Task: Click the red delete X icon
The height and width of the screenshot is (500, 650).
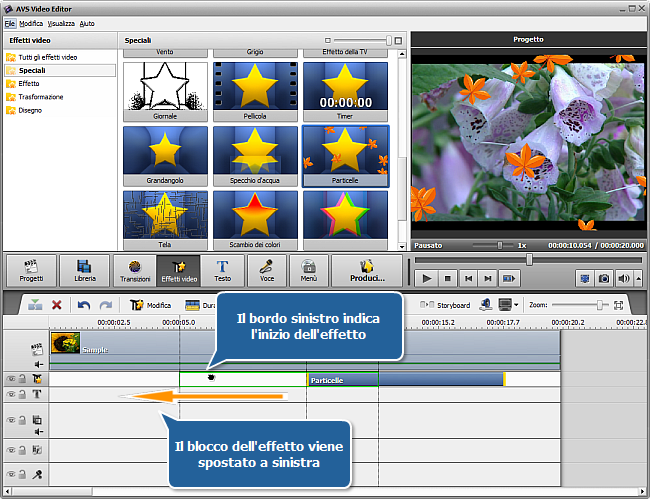Action: click(57, 305)
